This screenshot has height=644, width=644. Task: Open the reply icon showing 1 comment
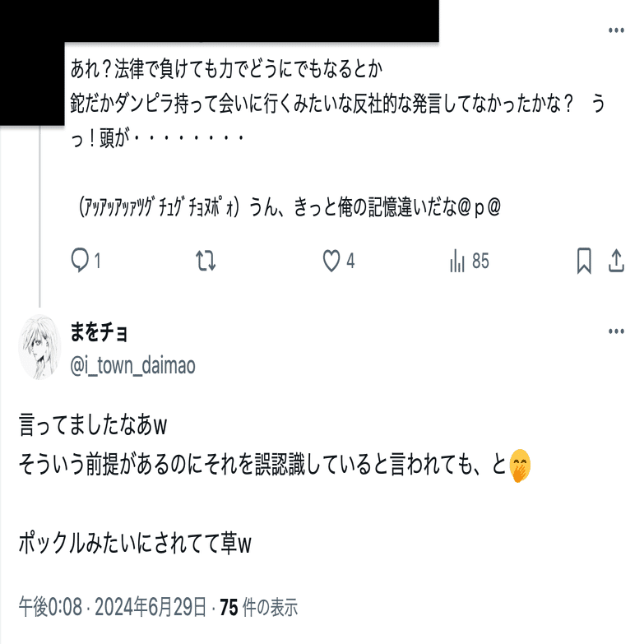tap(80, 261)
